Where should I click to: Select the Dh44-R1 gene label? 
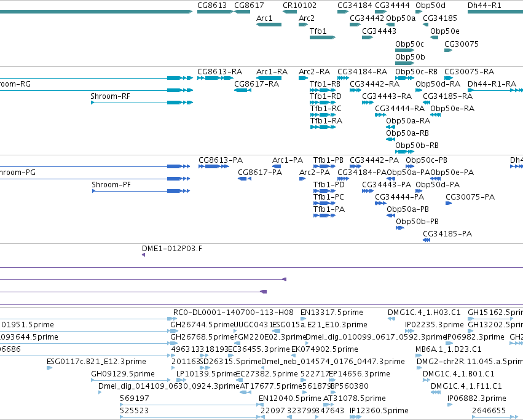click(x=484, y=6)
